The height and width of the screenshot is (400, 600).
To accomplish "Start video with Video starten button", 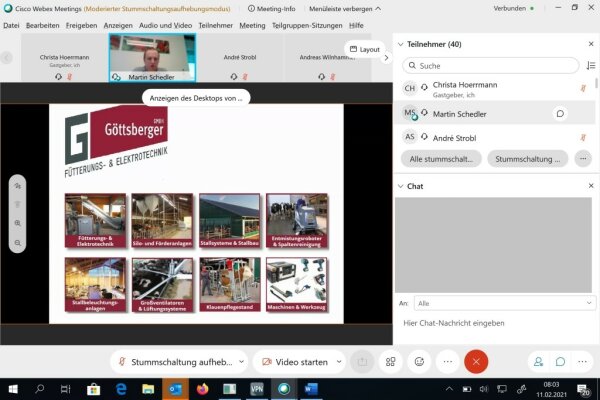I will (295, 362).
